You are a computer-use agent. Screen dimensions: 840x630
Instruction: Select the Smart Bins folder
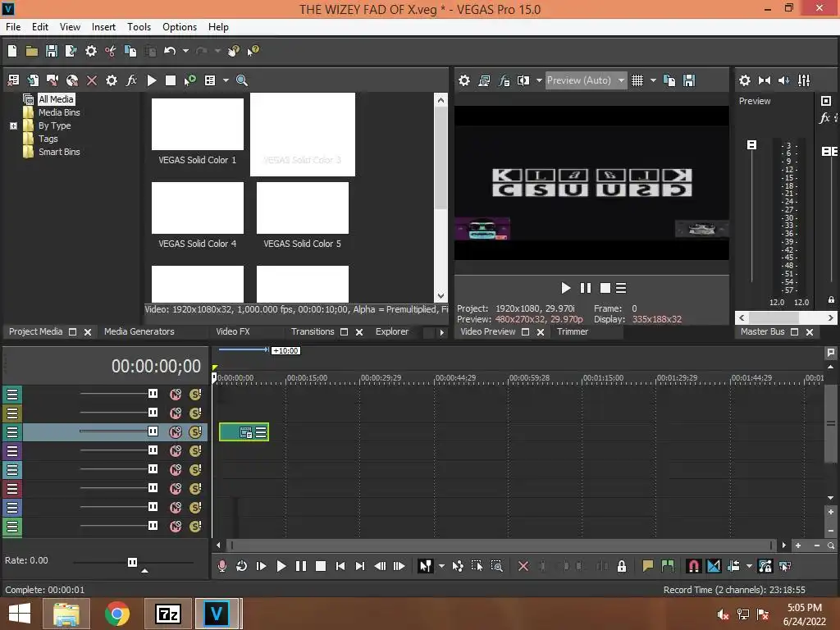[59, 152]
